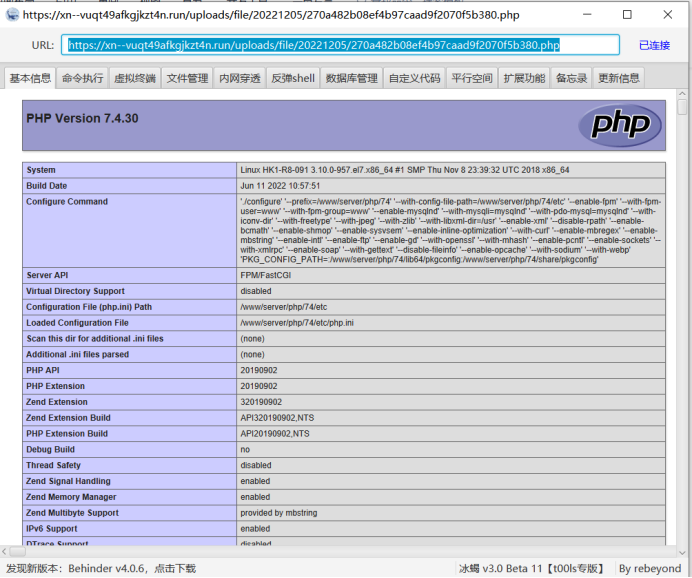
Task: Click the provided by mbstring value
Action: point(278,513)
